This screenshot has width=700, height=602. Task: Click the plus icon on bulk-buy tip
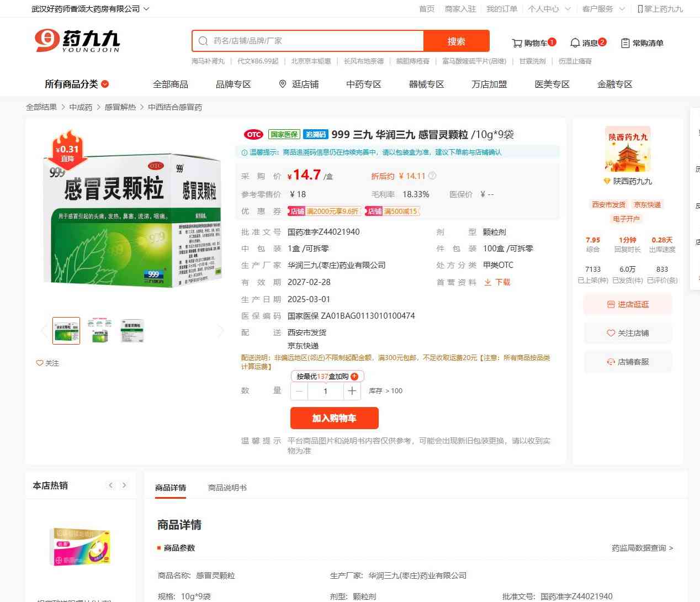pyautogui.click(x=354, y=377)
